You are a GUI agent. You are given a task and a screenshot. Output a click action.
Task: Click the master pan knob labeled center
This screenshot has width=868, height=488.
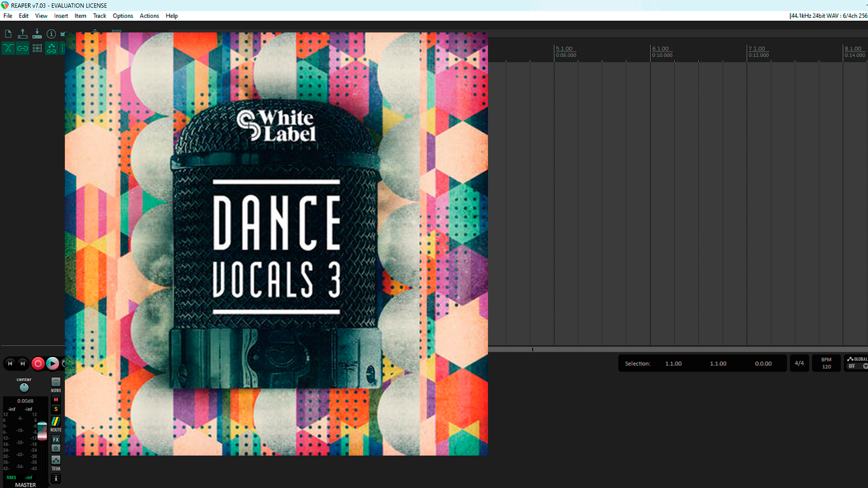[24, 388]
